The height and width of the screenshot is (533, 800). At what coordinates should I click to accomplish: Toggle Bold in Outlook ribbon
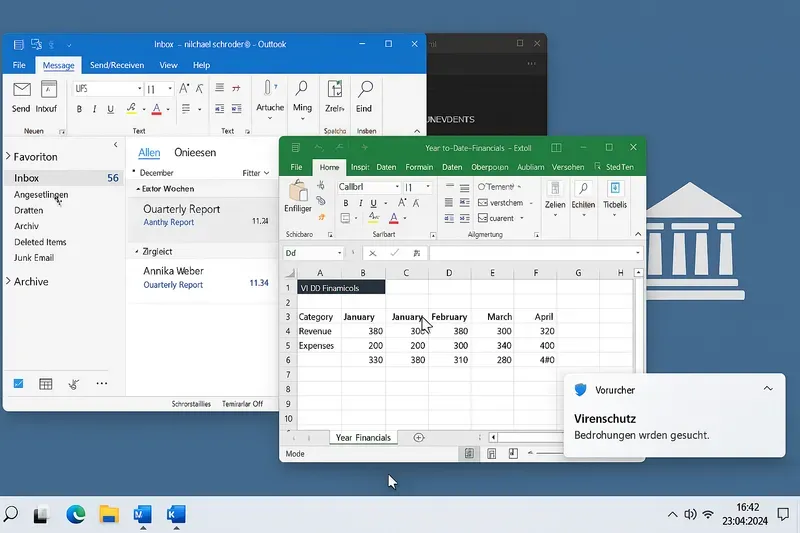(79, 109)
